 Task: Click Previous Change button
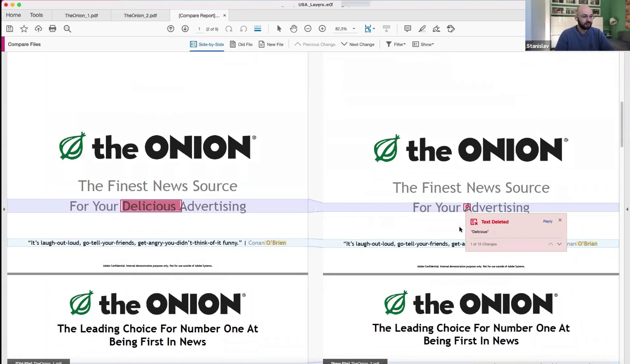click(x=315, y=44)
